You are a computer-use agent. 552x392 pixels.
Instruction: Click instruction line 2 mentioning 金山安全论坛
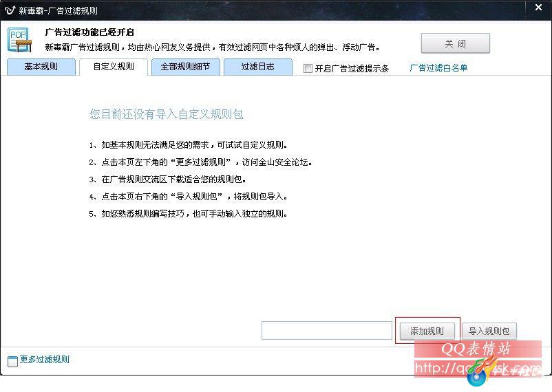click(200, 162)
